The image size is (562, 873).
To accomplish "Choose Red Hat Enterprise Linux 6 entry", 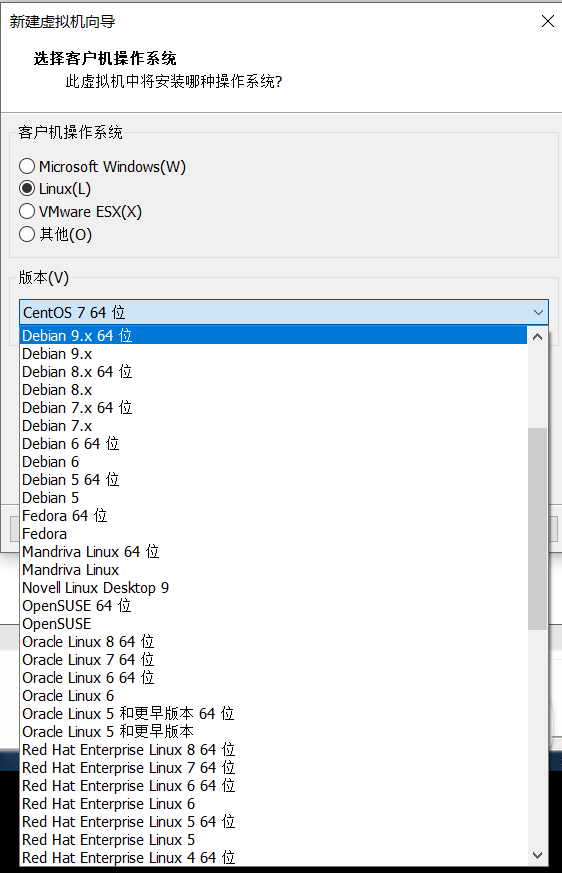I will click(x=273, y=804).
